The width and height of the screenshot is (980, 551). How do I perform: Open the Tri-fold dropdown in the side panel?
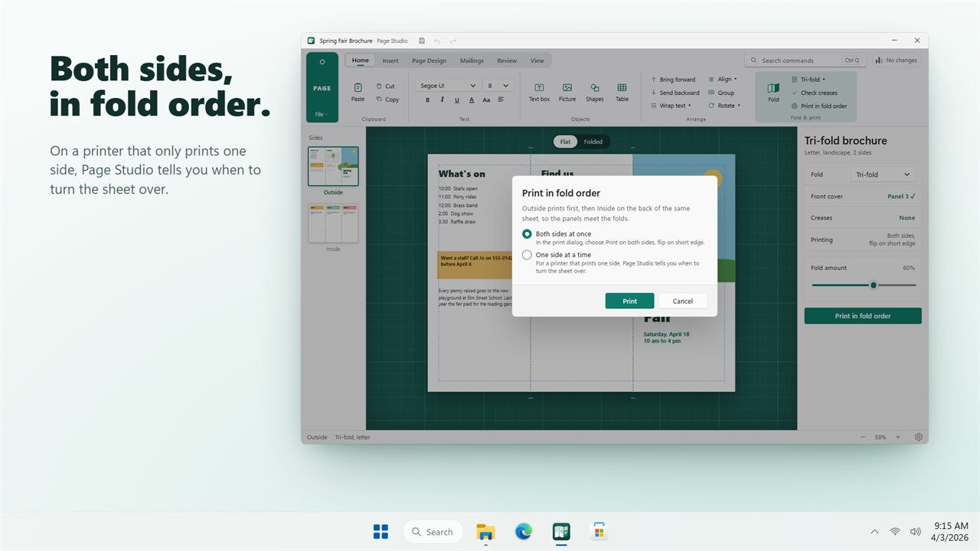tap(884, 174)
